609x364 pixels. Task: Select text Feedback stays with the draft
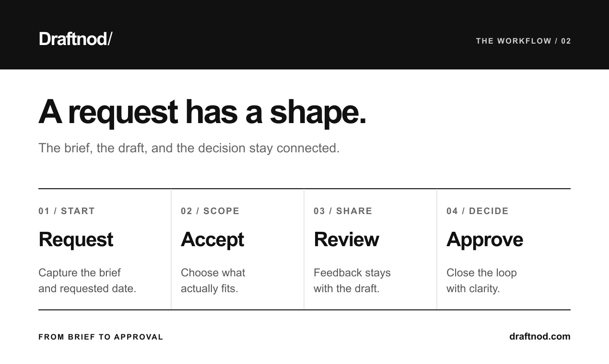tap(352, 281)
